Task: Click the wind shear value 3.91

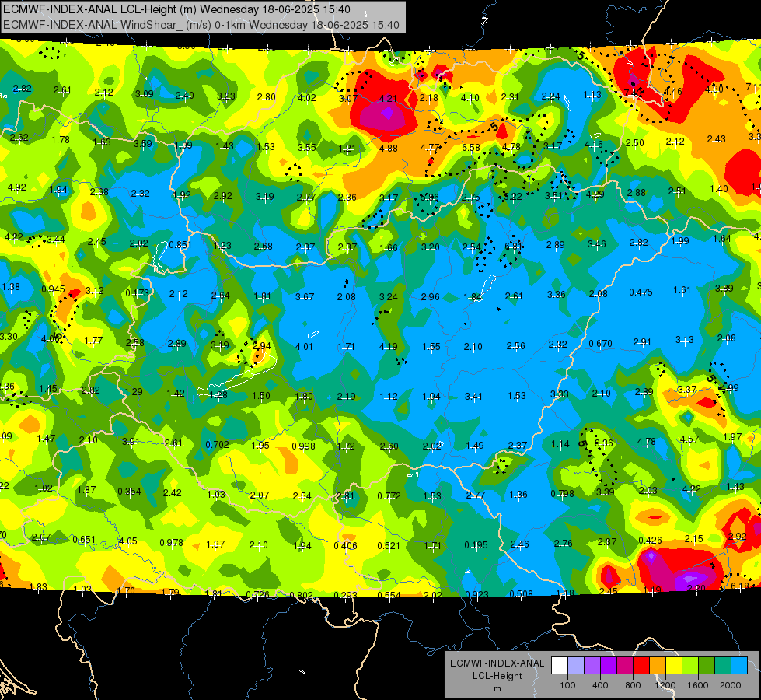Action: 131,442
